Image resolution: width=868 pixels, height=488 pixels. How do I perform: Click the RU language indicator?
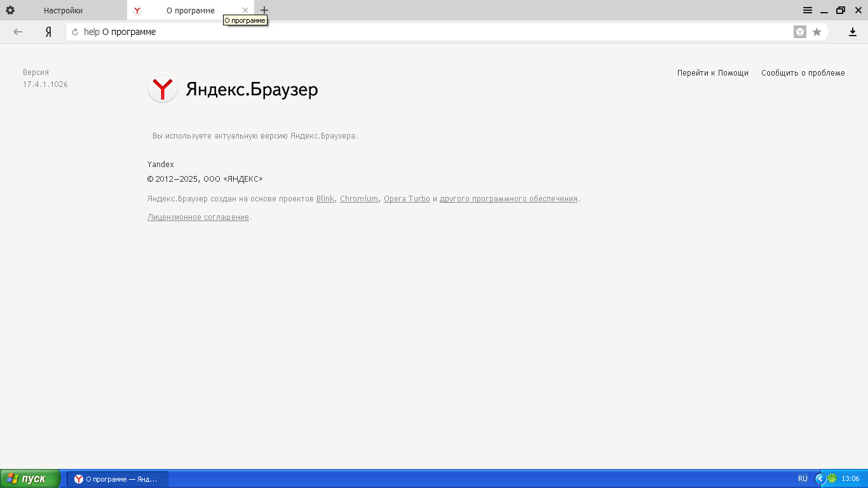coord(803,478)
